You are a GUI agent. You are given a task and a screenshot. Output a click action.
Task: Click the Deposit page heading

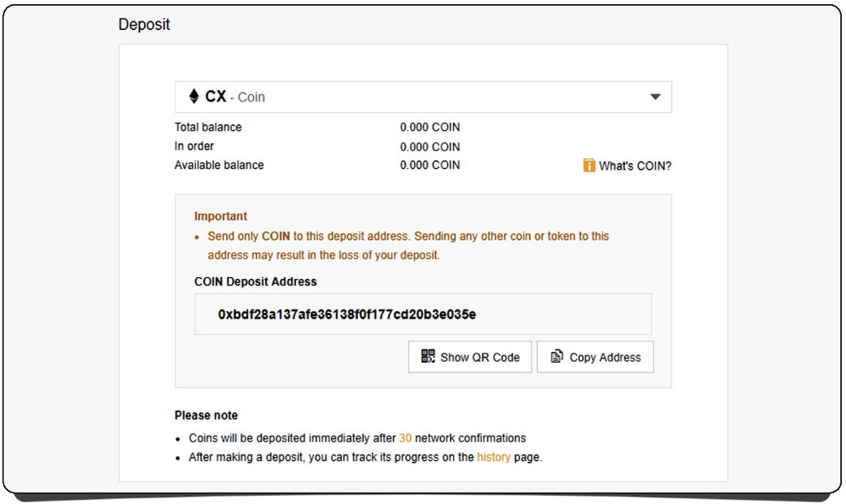coord(144,24)
